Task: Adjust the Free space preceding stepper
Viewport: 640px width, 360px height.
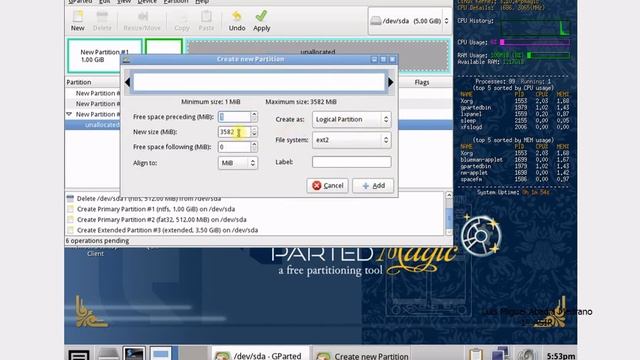Action: 254,117
